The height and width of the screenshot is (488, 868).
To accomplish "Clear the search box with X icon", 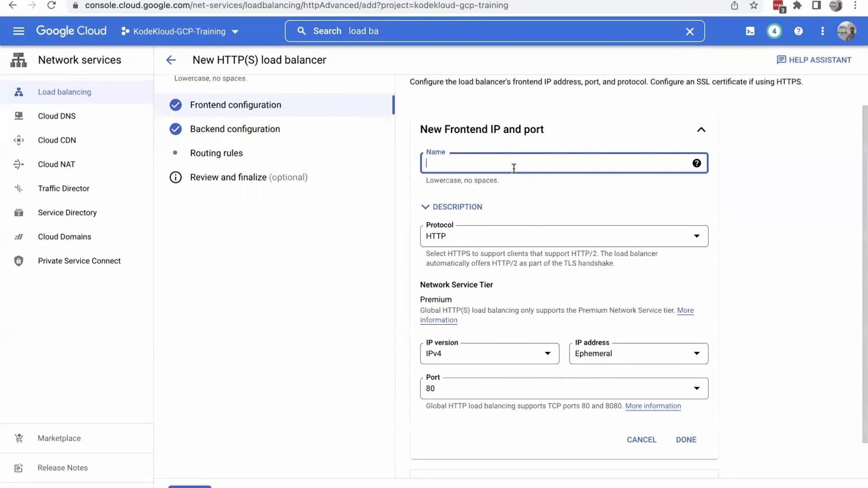I will (x=689, y=32).
